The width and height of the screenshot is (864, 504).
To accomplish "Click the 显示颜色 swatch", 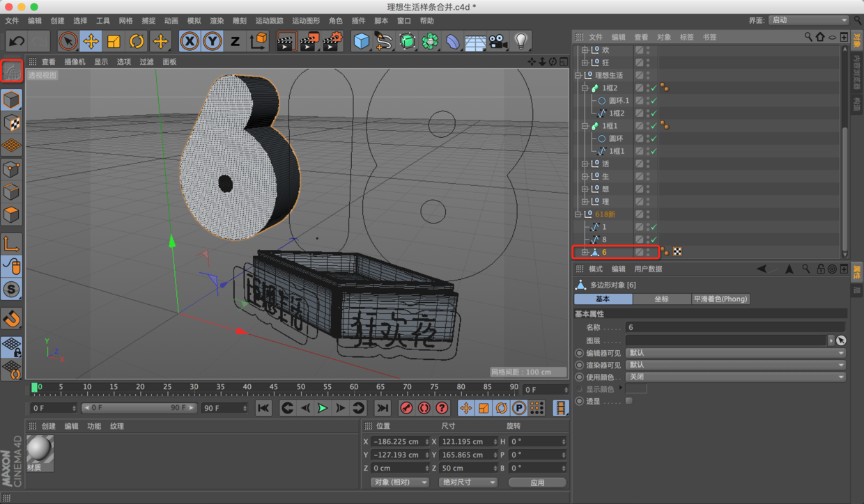I will [636, 389].
